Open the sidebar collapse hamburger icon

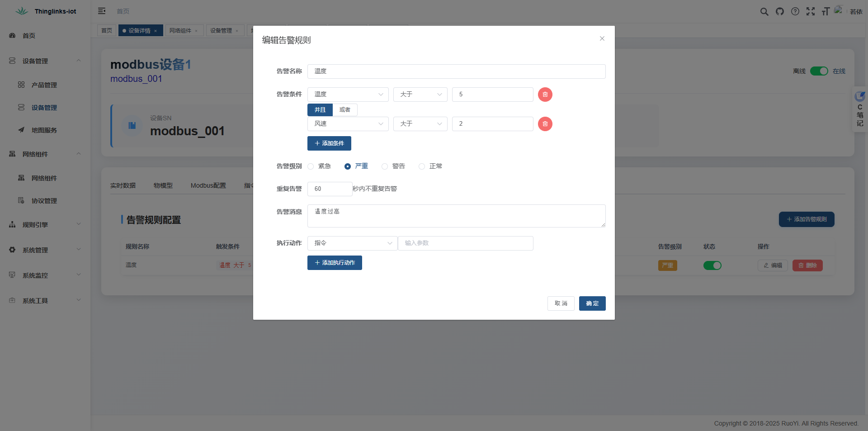(102, 11)
